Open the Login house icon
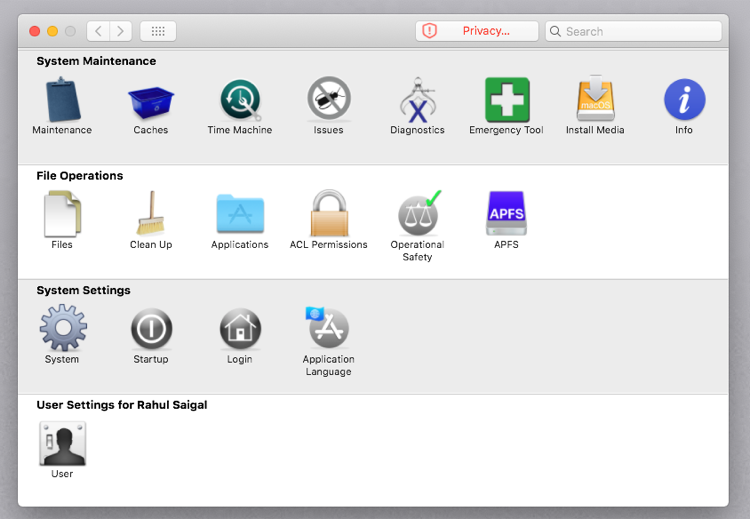Screen dimensions: 750x519 tap(240, 329)
